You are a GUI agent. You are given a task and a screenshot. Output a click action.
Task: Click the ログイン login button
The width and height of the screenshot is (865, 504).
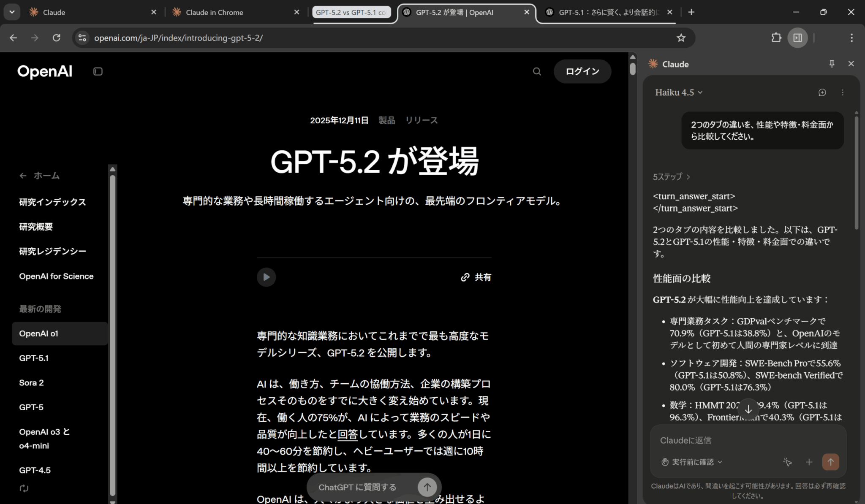(x=582, y=71)
